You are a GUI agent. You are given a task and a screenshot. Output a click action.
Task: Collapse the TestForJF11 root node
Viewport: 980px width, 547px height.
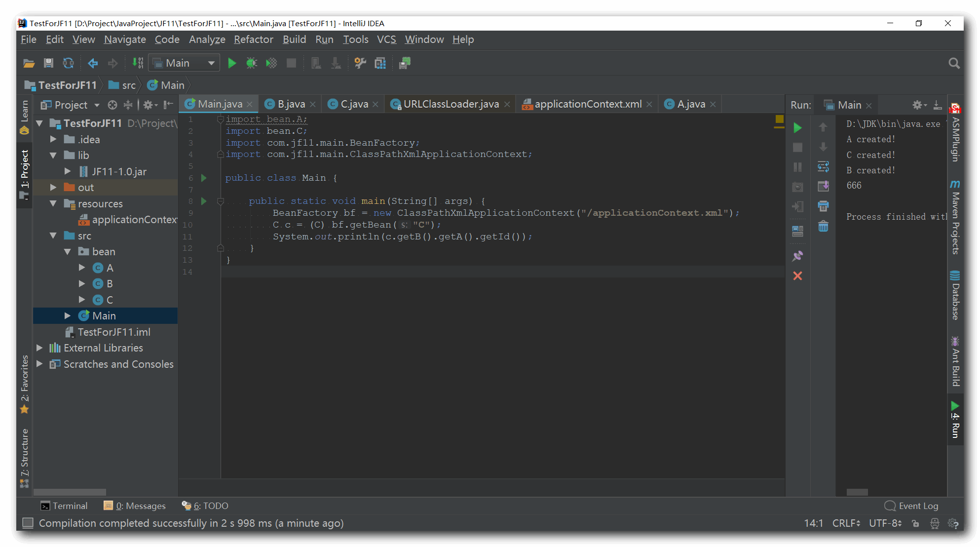(x=39, y=123)
